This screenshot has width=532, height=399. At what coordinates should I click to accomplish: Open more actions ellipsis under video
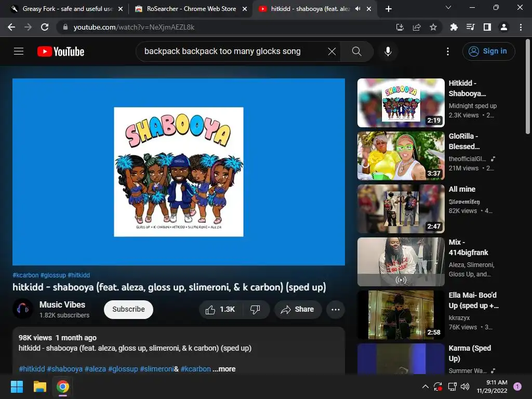pyautogui.click(x=336, y=310)
